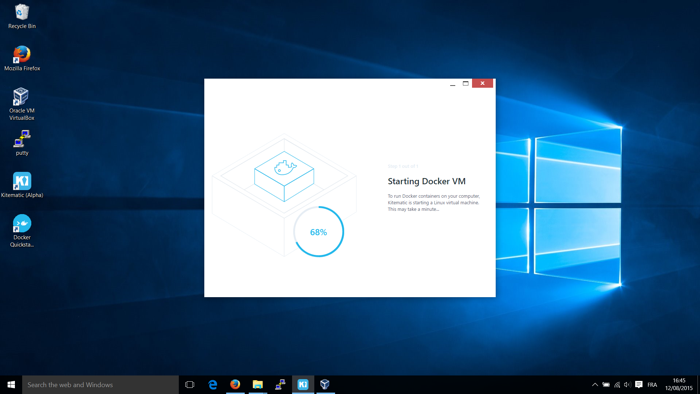
Task: Open the Recycle Bin desktop icon
Action: pos(21,17)
